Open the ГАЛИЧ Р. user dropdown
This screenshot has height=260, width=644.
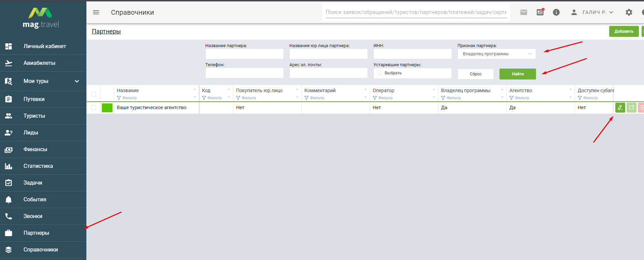point(598,12)
